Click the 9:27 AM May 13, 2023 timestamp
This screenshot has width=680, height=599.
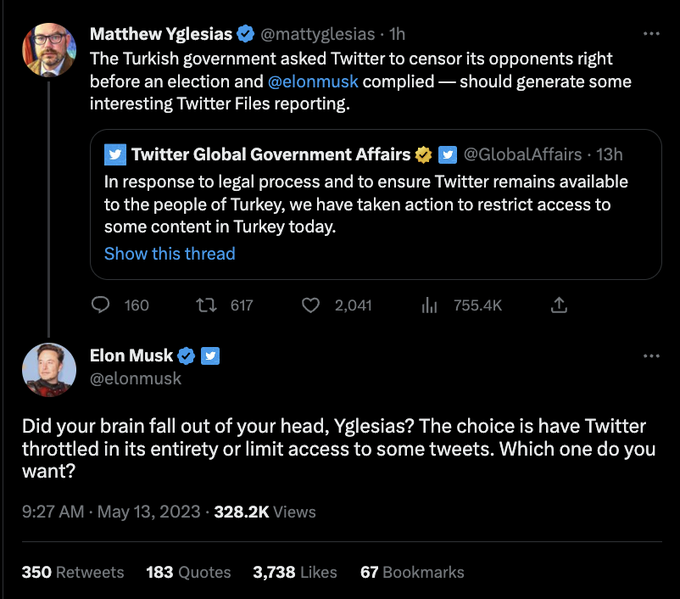pyautogui.click(x=110, y=511)
